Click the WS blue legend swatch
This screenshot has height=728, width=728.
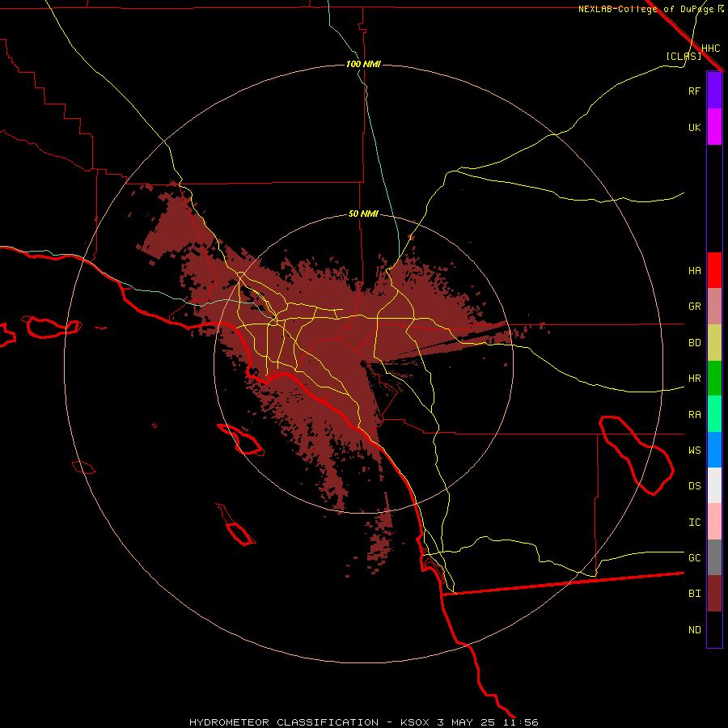(x=714, y=450)
